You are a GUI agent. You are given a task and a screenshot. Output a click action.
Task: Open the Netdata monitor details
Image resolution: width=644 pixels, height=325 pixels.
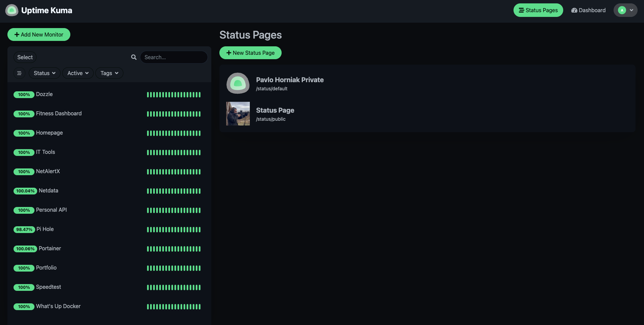[x=48, y=190]
